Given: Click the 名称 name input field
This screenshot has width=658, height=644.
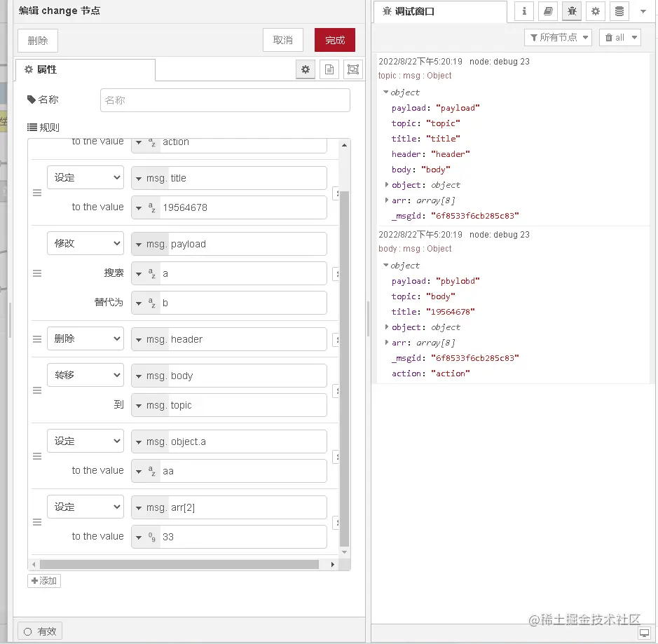Looking at the screenshot, I should [225, 100].
